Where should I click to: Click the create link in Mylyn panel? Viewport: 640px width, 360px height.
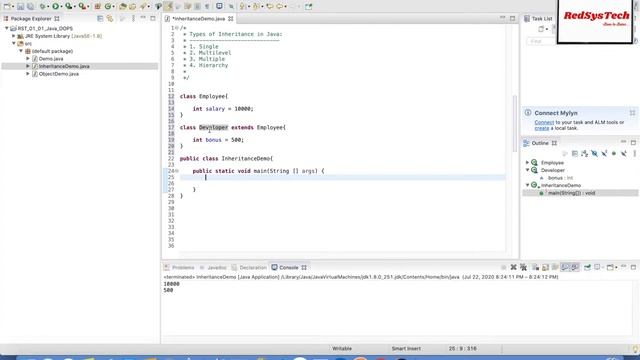(x=542, y=128)
